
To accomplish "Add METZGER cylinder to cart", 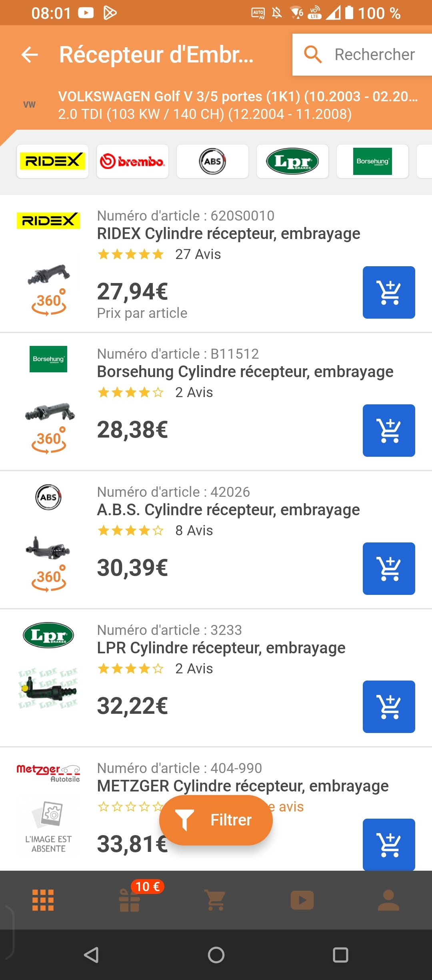I will pos(388,844).
